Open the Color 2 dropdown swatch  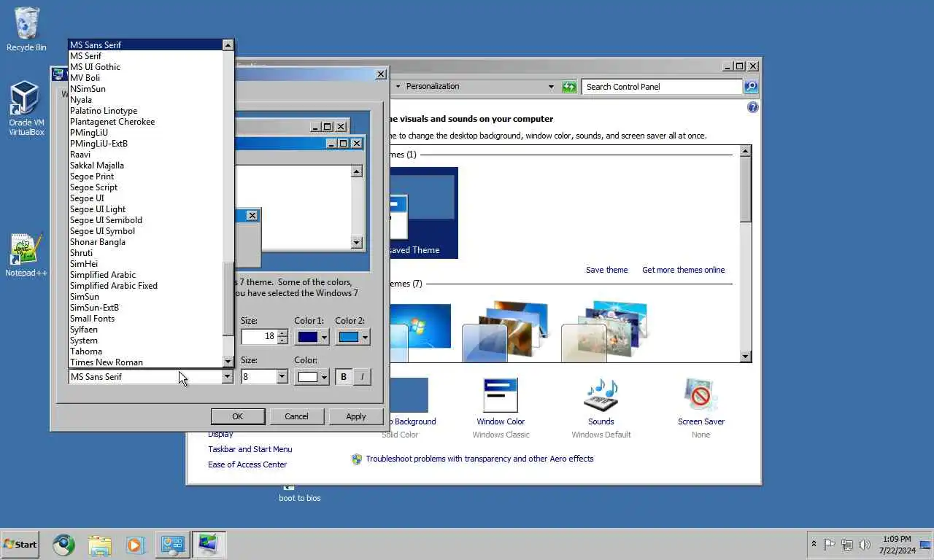tap(353, 337)
